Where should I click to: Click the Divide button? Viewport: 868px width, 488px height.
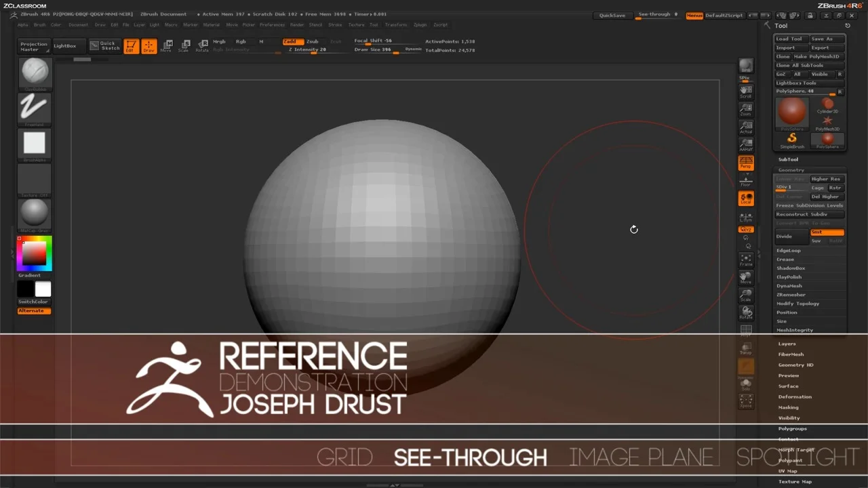click(791, 237)
